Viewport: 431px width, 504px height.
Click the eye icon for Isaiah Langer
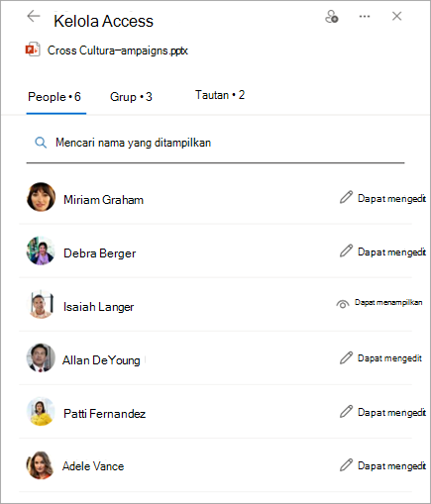343,304
